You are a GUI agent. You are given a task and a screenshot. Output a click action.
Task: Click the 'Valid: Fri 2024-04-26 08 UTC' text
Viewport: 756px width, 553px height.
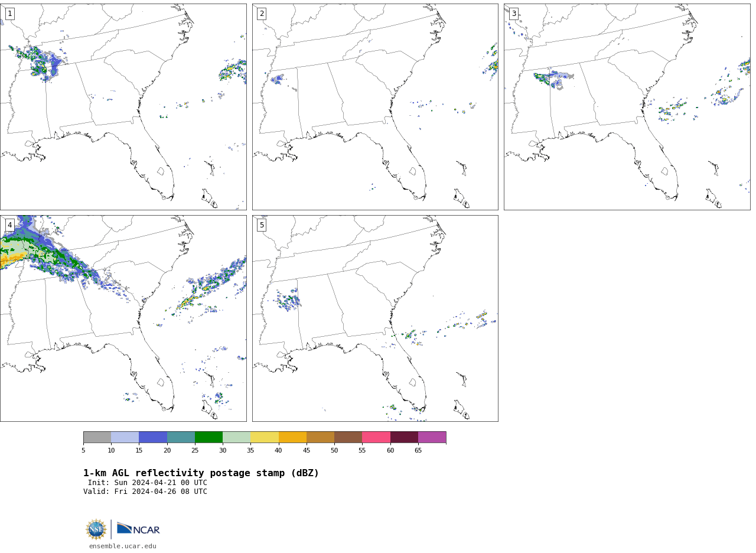pos(145,492)
